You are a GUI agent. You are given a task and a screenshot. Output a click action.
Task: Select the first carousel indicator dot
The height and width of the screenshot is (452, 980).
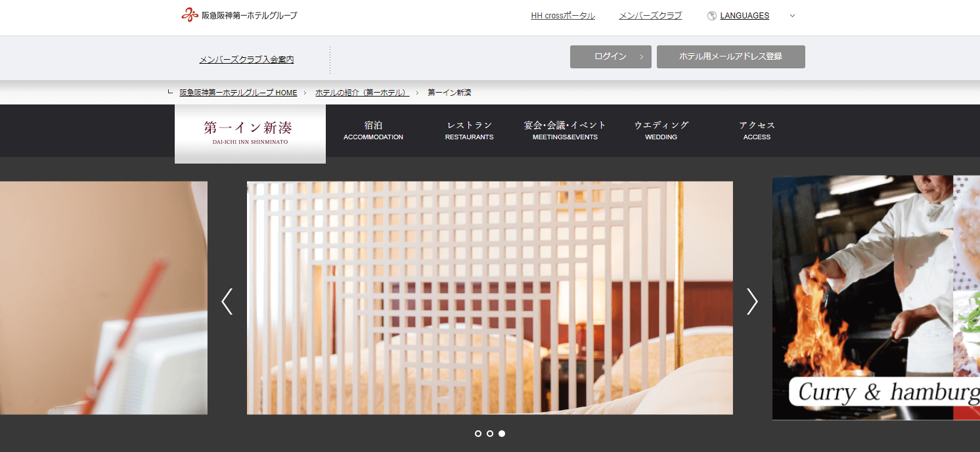click(x=478, y=434)
